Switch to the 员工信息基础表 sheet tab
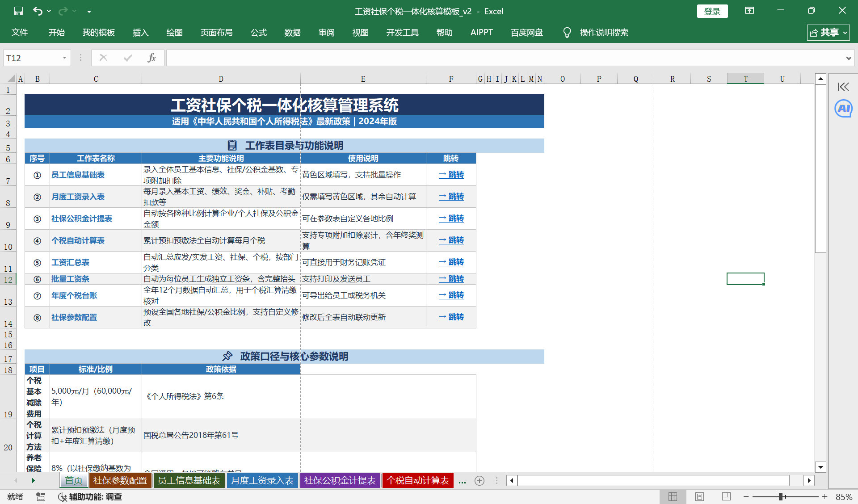 (x=189, y=481)
